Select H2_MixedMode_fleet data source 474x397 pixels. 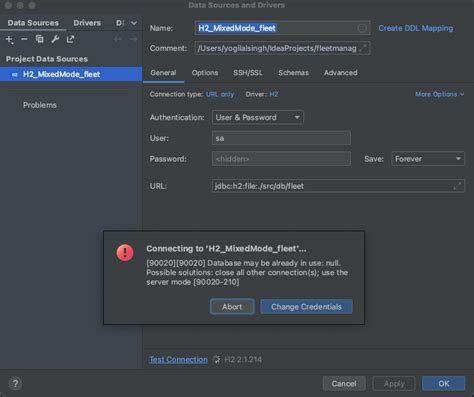coord(71,74)
